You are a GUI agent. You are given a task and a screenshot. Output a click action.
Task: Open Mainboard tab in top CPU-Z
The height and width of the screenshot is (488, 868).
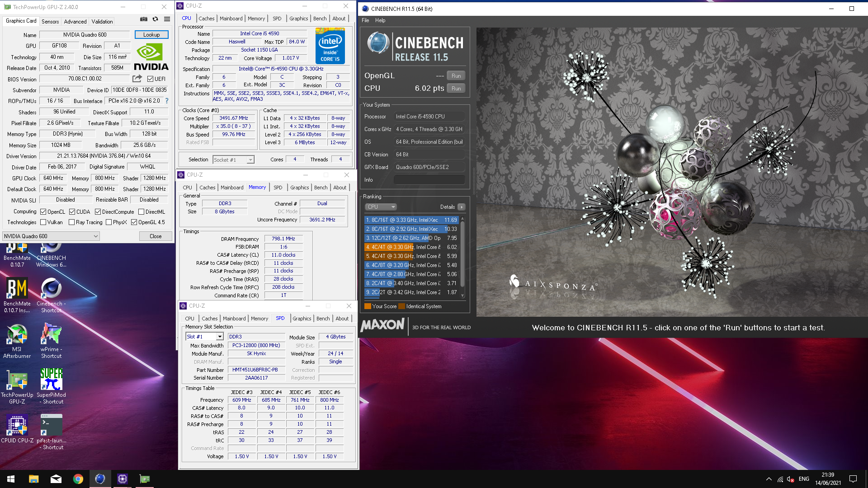pos(231,19)
